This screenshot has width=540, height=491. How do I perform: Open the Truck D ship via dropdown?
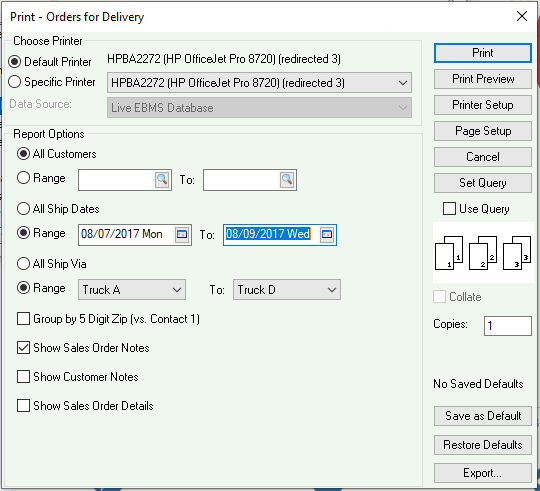pos(287,290)
